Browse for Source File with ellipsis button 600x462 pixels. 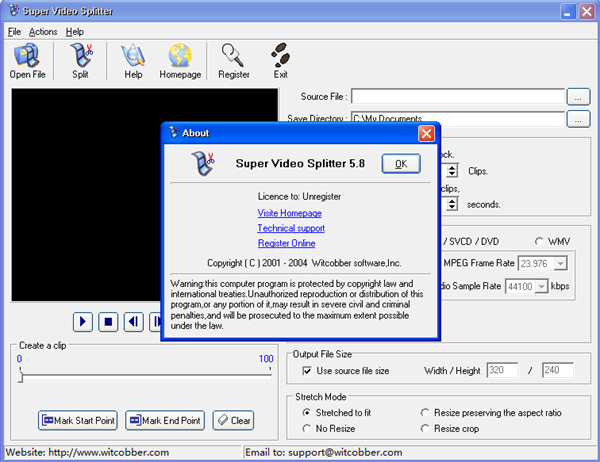[577, 97]
